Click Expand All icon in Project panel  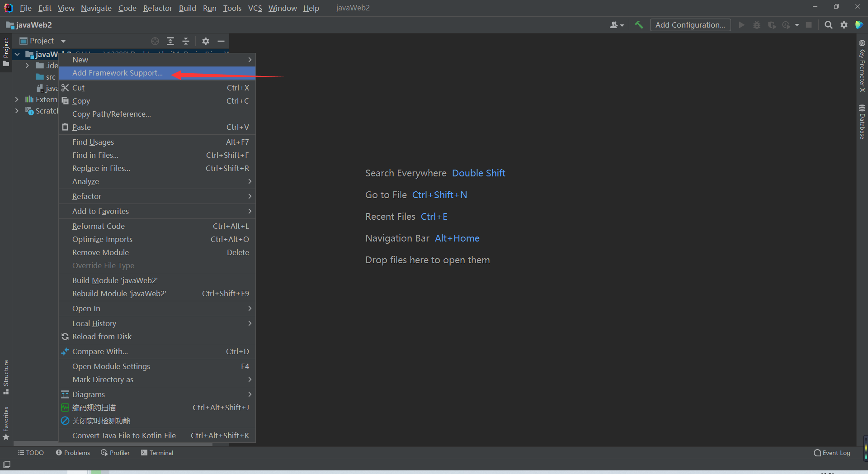point(170,41)
